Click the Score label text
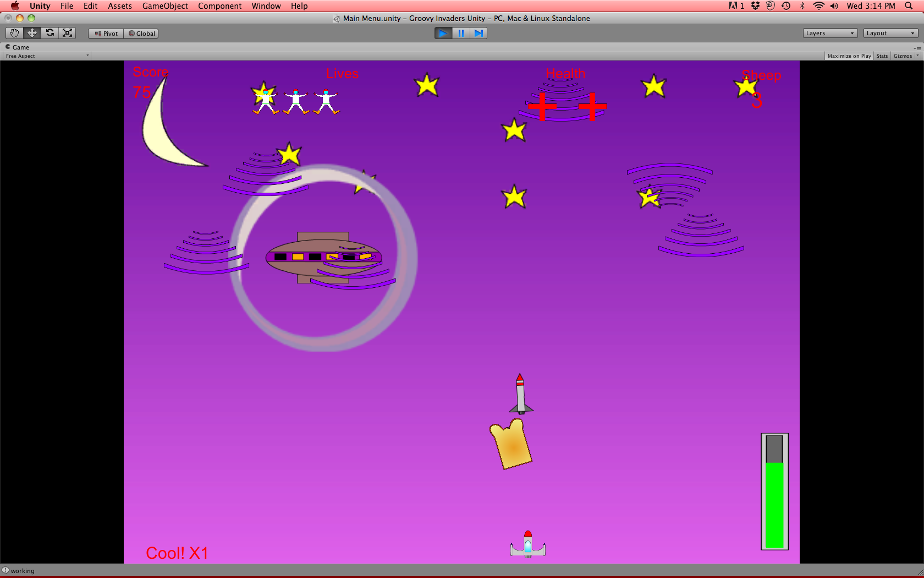 (150, 72)
